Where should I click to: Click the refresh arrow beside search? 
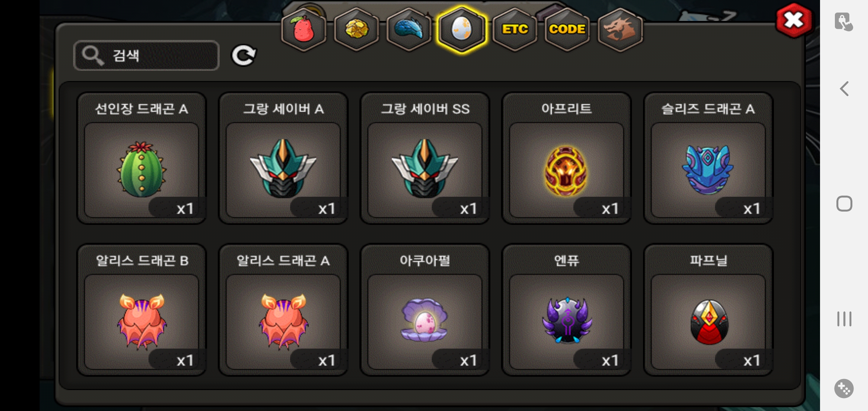(244, 56)
